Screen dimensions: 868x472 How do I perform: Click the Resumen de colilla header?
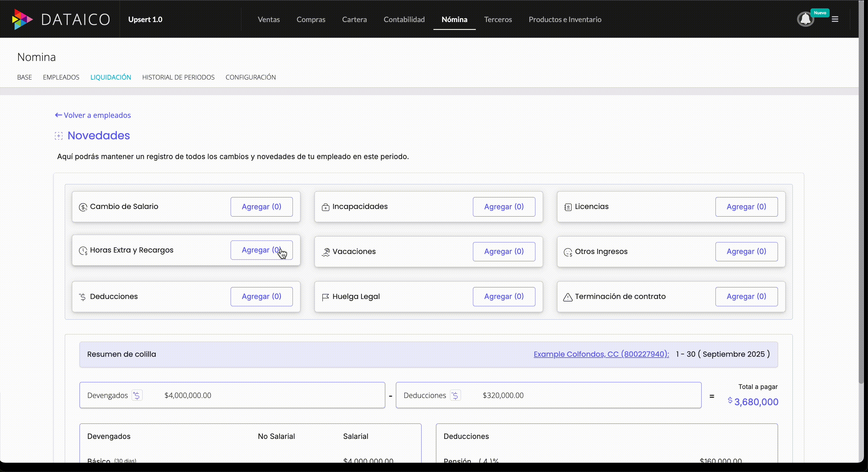pyautogui.click(x=122, y=354)
